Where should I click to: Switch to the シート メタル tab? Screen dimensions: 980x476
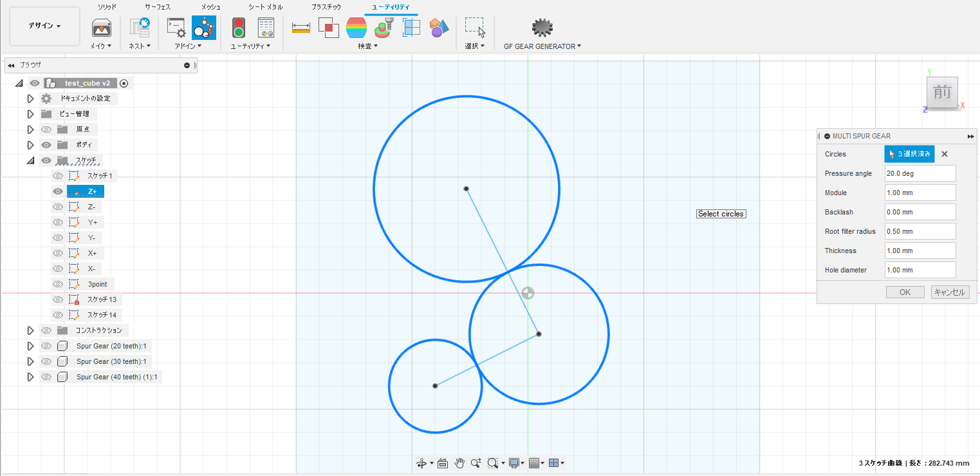pos(265,6)
